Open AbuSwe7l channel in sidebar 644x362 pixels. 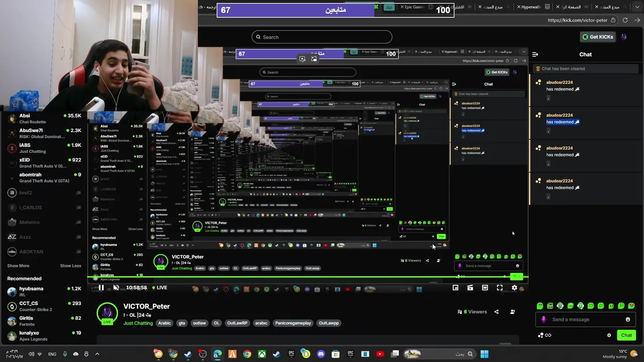44,133
